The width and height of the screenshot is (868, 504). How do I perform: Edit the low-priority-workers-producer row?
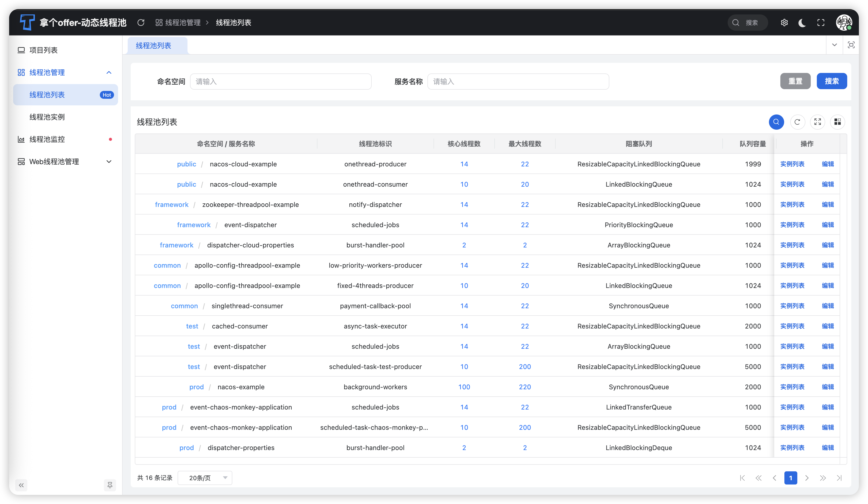[828, 265]
